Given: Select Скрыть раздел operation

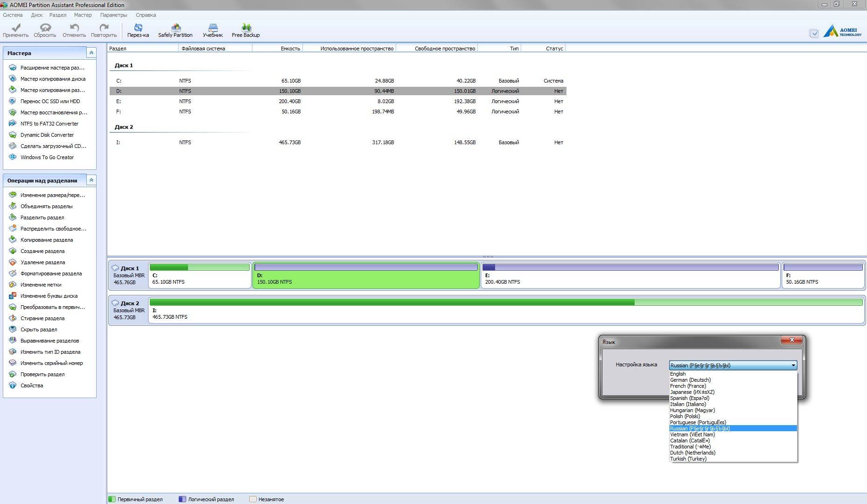Looking at the screenshot, I should 38,329.
